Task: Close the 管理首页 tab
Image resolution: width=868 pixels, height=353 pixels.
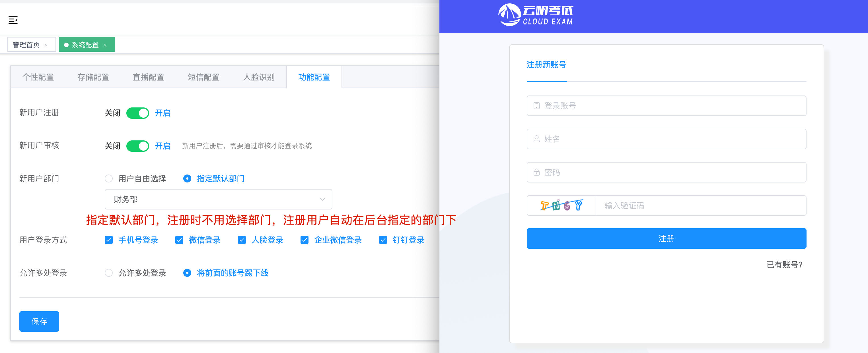Action: (x=46, y=45)
